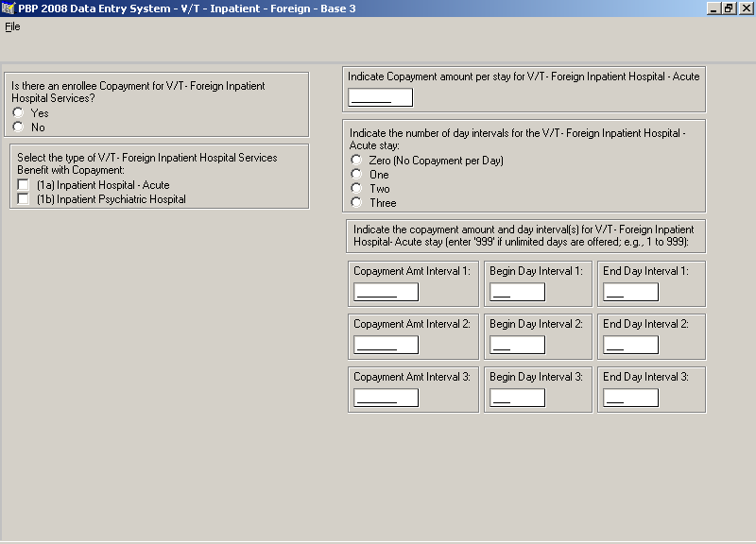Click Copayment Amt Interval 2 field
The height and width of the screenshot is (544, 756).
(x=387, y=345)
